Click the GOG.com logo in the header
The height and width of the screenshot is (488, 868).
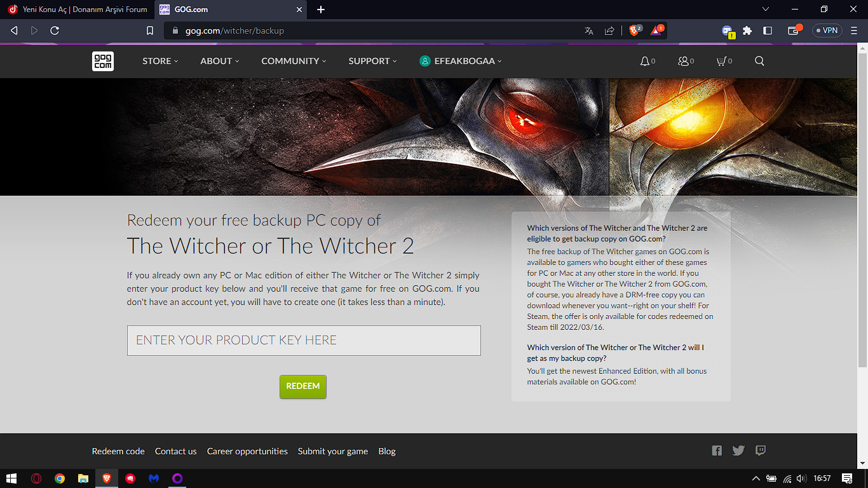[x=103, y=61]
